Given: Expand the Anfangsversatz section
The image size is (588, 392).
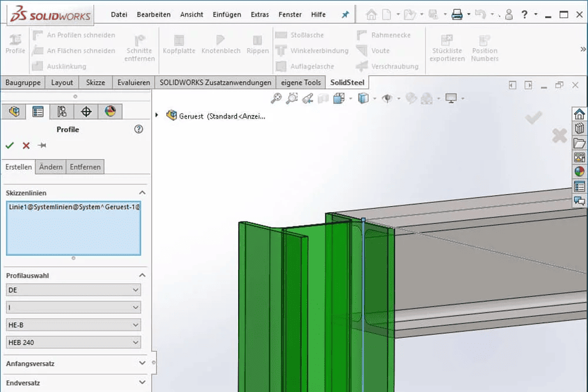Looking at the screenshot, I should 142,363.
